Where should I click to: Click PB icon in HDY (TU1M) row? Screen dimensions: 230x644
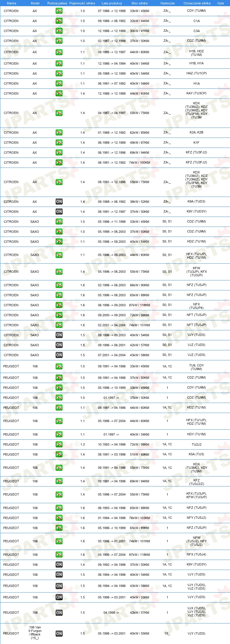[x=59, y=434]
